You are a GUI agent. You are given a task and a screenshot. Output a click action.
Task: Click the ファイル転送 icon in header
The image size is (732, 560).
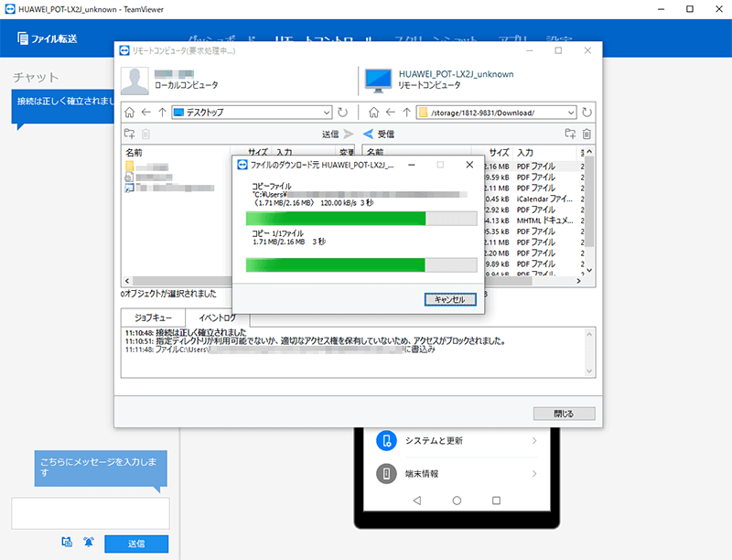[22, 38]
